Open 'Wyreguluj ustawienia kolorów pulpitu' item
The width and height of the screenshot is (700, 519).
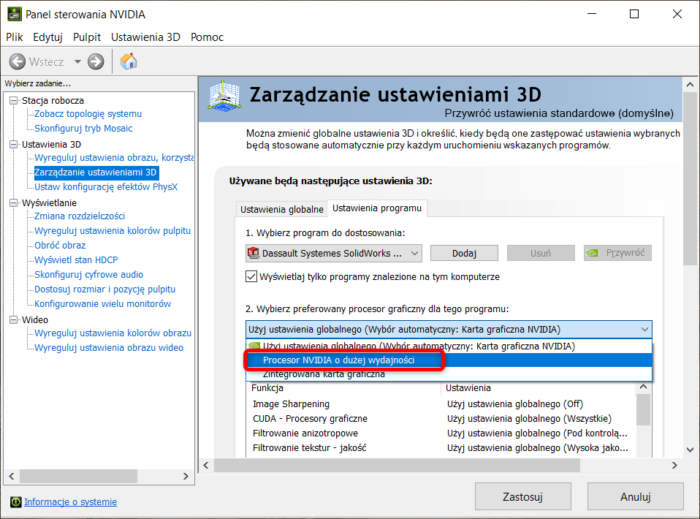112,231
